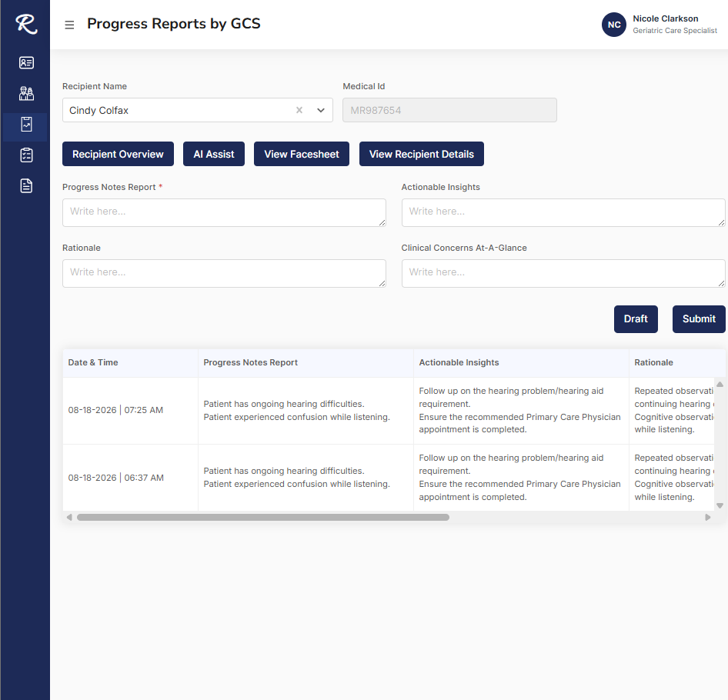Click the table's scroll down arrow
This screenshot has width=728, height=700.
pyautogui.click(x=720, y=505)
